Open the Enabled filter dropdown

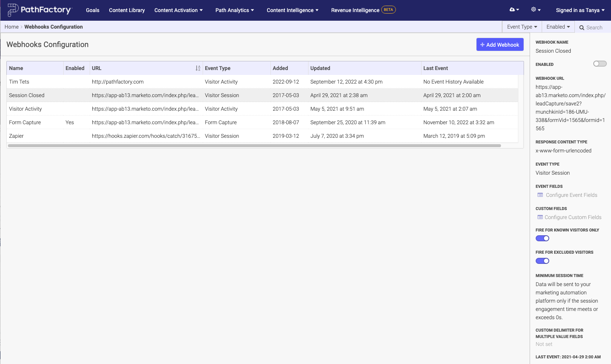click(x=558, y=27)
